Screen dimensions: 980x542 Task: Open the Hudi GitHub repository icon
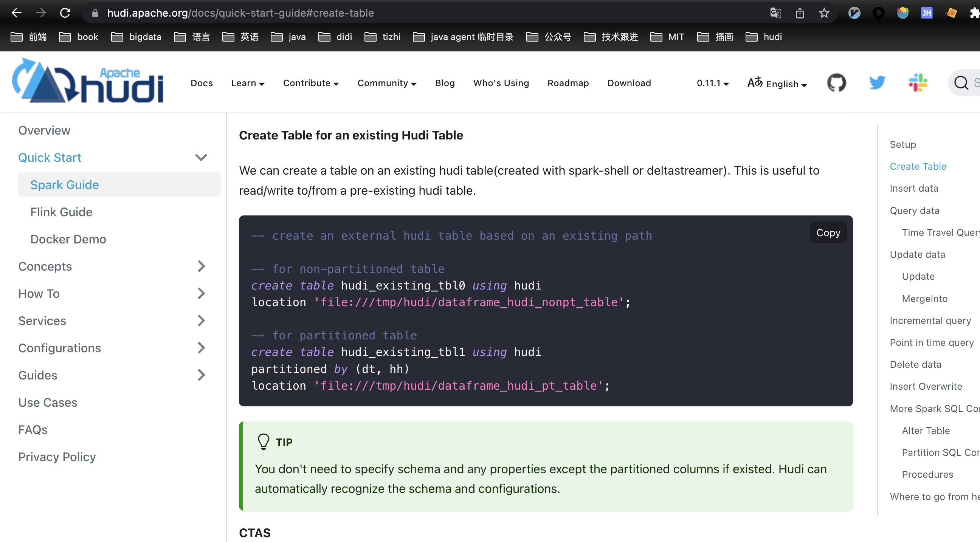point(837,83)
